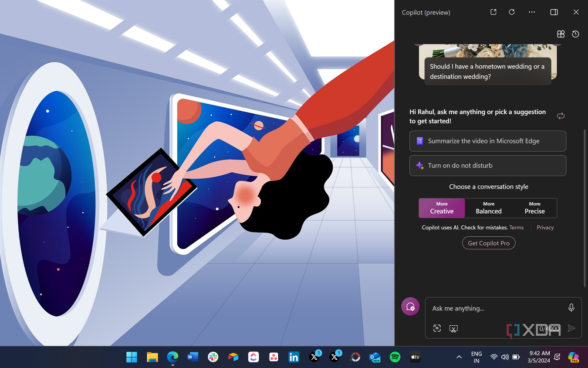Screen dimensions: 588x368
Task: Click the battery tray icon
Action: pos(516,357)
